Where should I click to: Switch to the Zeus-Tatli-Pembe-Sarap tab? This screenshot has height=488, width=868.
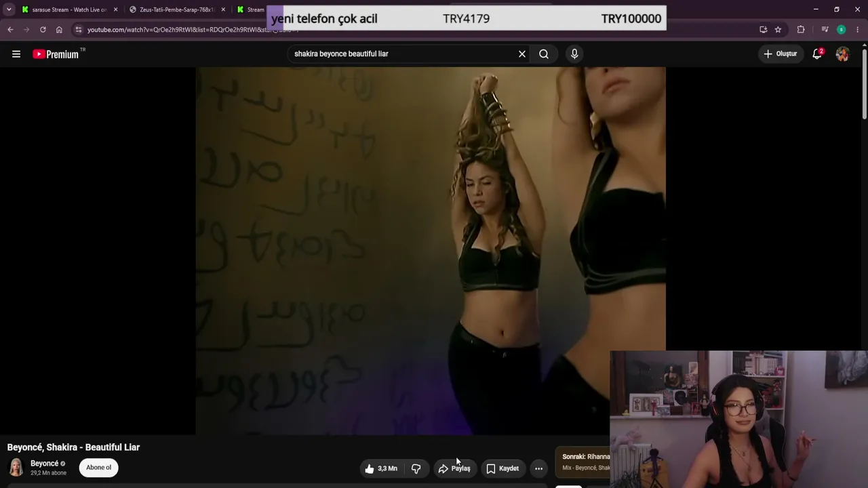176,9
